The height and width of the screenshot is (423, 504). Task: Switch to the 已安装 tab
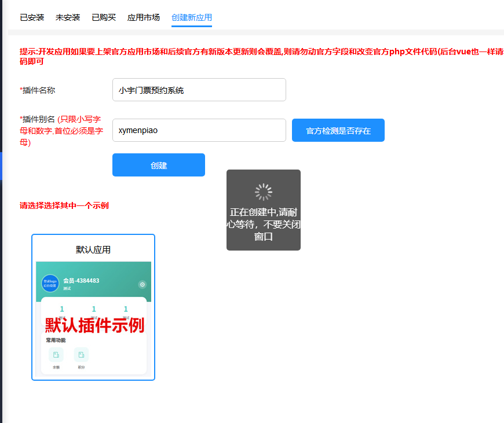(x=32, y=17)
